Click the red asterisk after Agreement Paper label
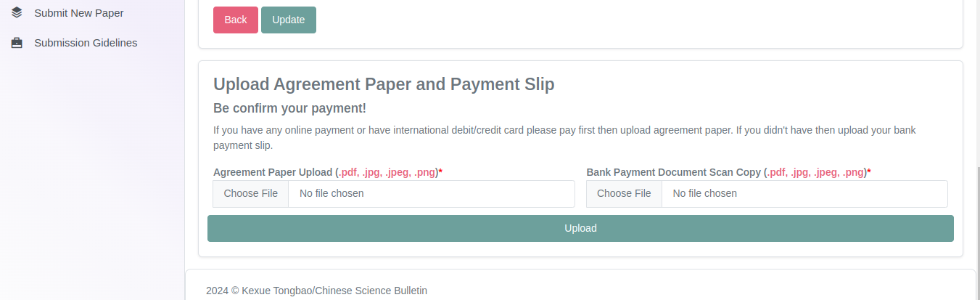 pyautogui.click(x=440, y=171)
